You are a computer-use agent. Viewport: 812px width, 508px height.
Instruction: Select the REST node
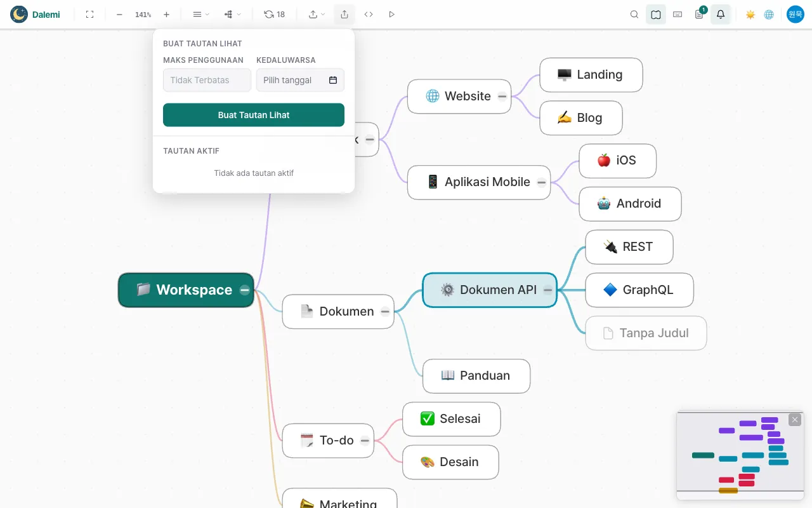[629, 247]
